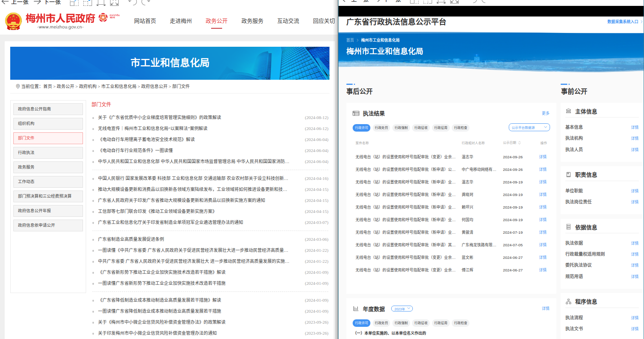Open sidebar item 政府信息依申请公开
644x339 pixels.
[x=48, y=225]
